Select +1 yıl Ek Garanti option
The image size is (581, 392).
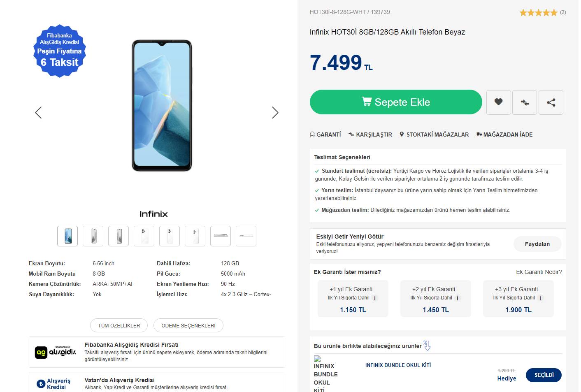[353, 299]
